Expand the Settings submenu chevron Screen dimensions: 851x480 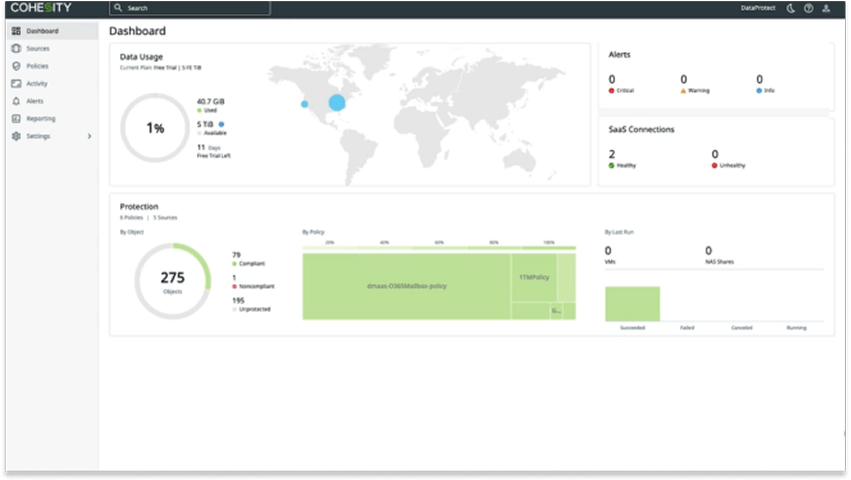(x=89, y=136)
